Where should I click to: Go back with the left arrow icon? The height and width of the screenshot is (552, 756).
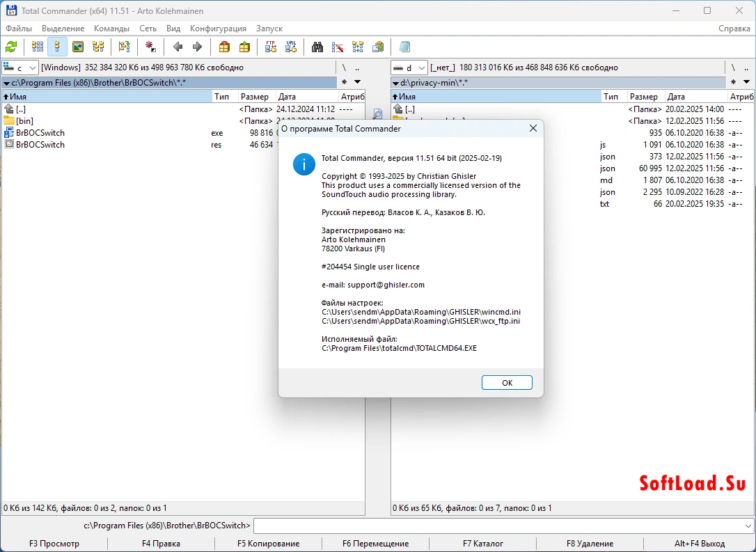point(178,47)
